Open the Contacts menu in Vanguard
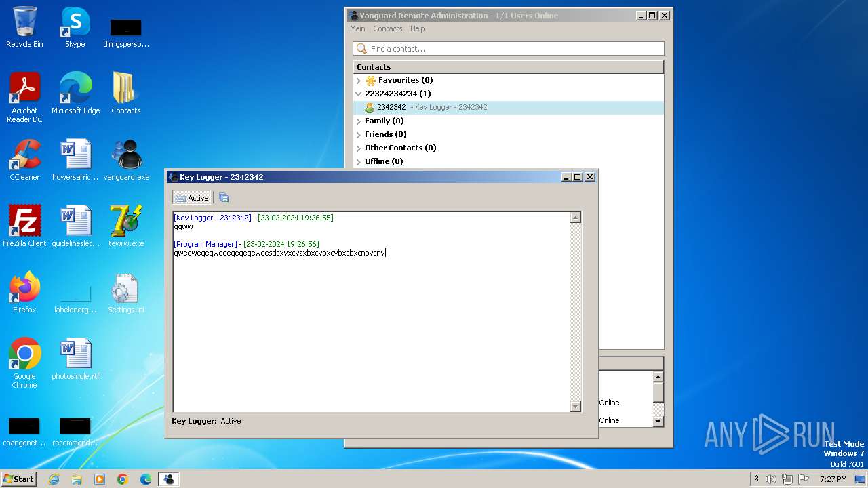Image resolution: width=868 pixels, height=488 pixels. pyautogui.click(x=388, y=28)
